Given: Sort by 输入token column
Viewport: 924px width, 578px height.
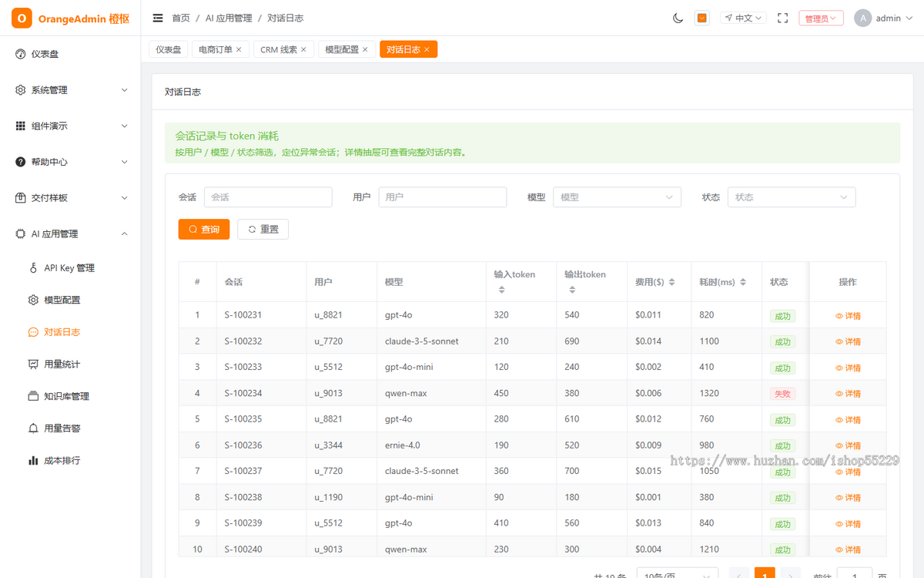Looking at the screenshot, I should (x=501, y=290).
